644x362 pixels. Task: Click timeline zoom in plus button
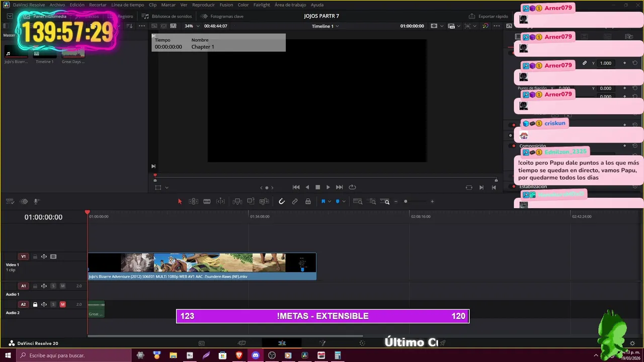point(432,202)
